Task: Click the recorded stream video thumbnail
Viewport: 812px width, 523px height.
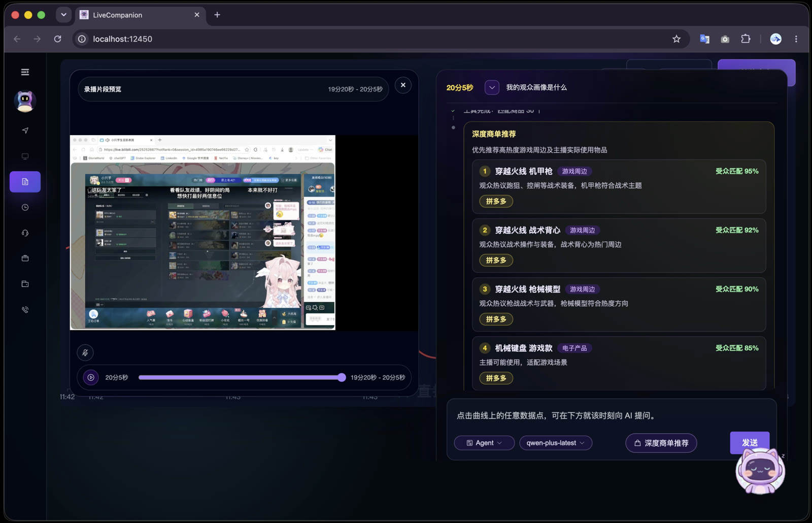Action: [202, 232]
